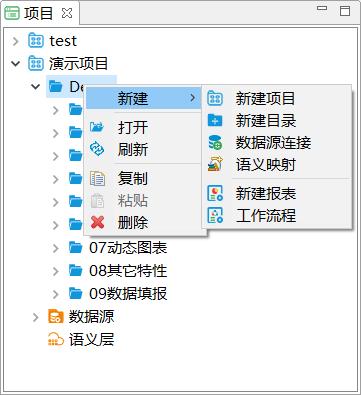Screen dimensions: 361x395
Task: Expand the 数据源 tree node
Action: [36, 317]
